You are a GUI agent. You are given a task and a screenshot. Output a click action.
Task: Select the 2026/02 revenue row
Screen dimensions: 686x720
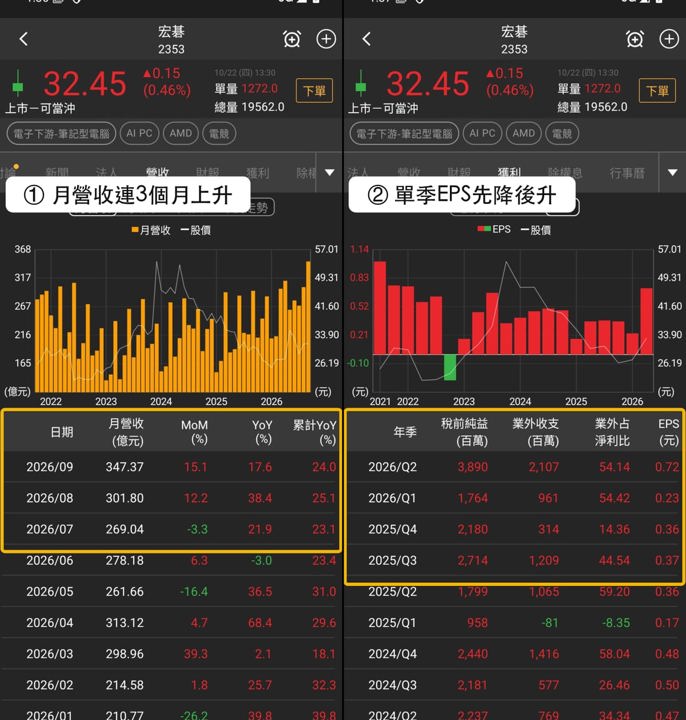tap(171, 685)
